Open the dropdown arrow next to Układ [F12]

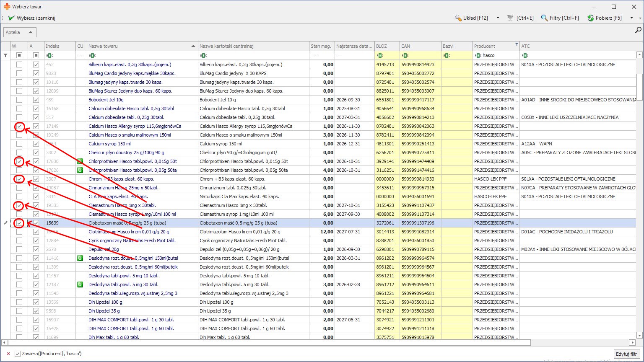pyautogui.click(x=498, y=18)
